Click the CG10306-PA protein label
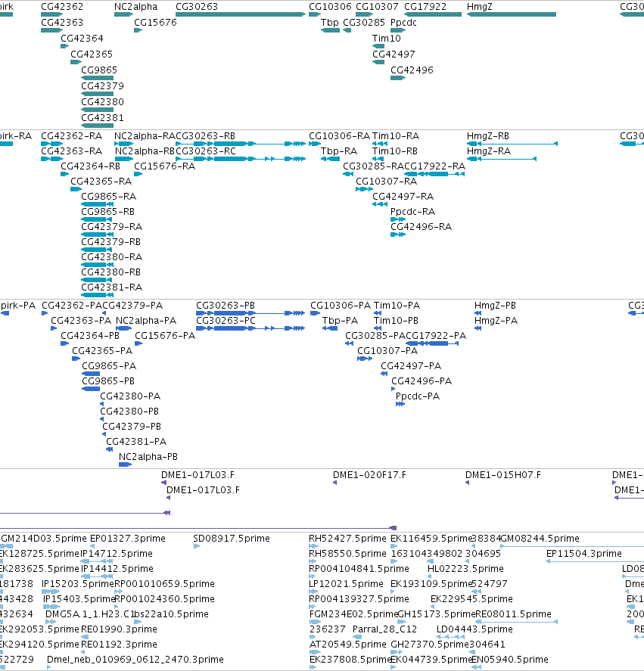The width and height of the screenshot is (644, 671). (341, 306)
